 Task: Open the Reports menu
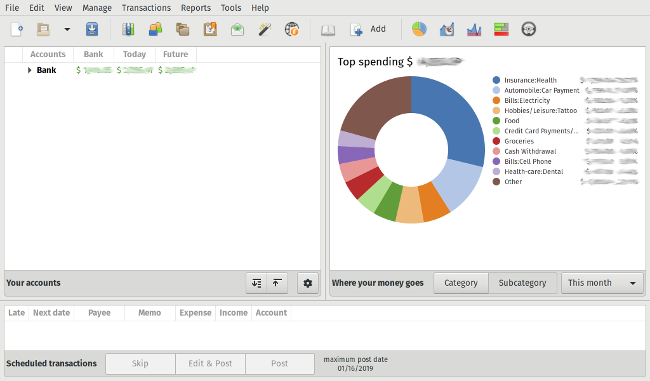(x=196, y=8)
